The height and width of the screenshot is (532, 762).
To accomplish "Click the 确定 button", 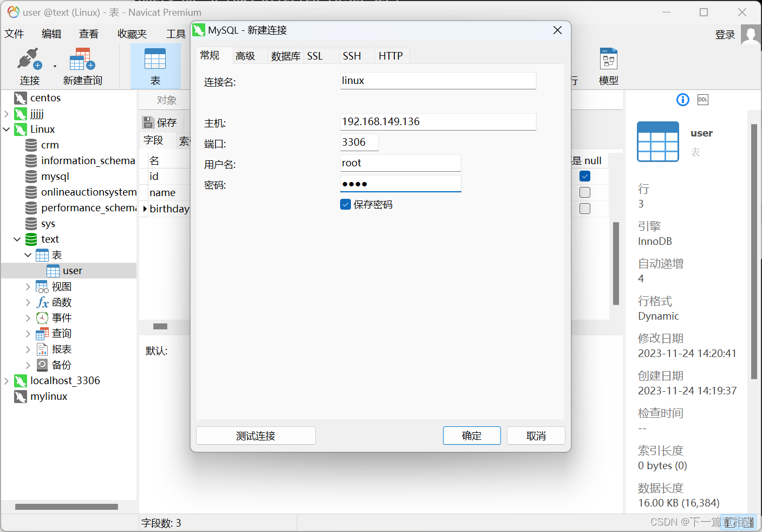I will [472, 436].
